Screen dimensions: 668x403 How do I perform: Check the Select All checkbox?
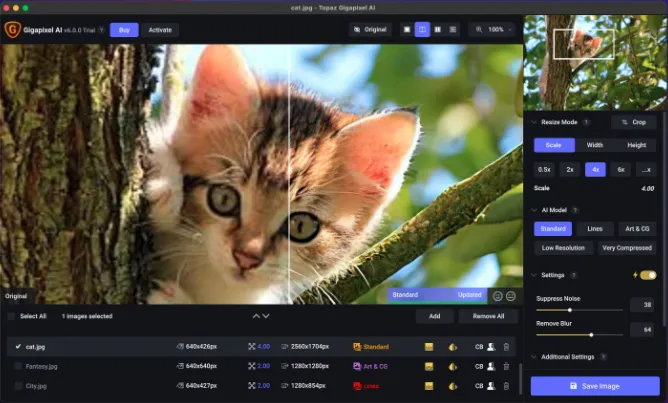pos(12,316)
